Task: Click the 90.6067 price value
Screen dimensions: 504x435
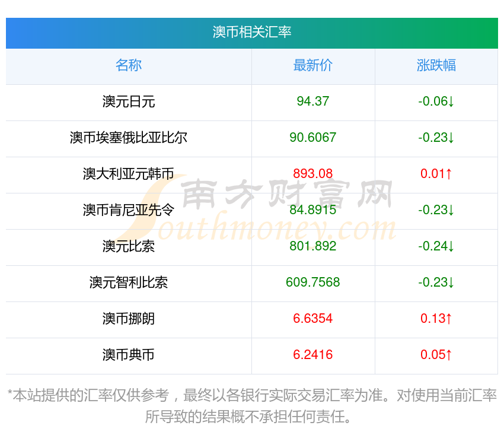Action: 312,138
